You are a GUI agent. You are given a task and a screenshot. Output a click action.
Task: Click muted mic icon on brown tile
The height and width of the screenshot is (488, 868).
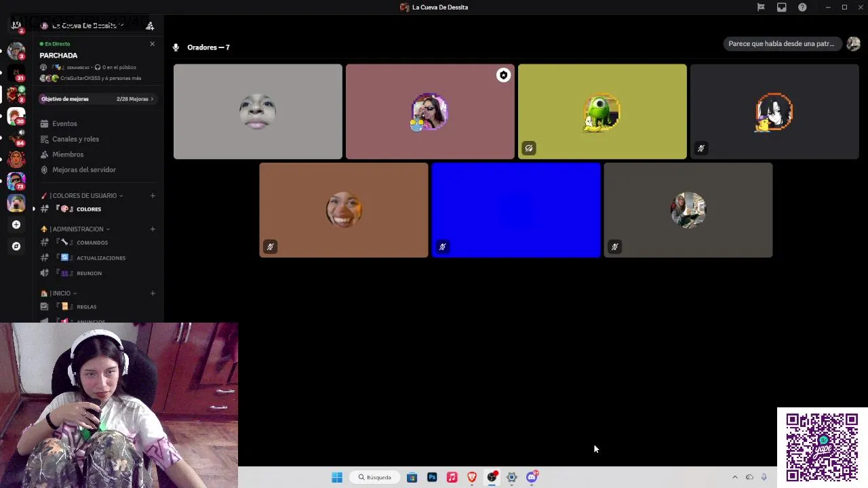tap(270, 247)
